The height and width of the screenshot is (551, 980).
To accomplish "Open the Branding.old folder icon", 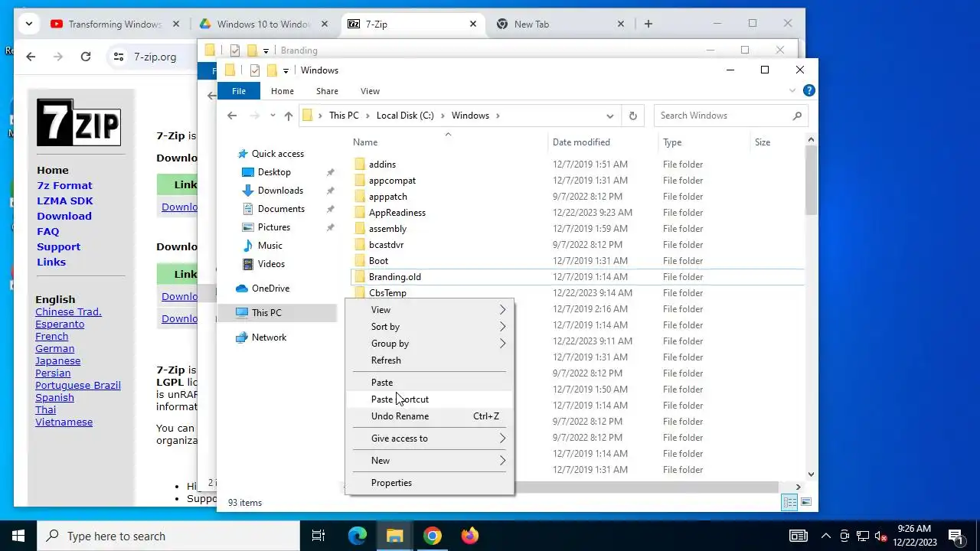I will click(x=360, y=277).
